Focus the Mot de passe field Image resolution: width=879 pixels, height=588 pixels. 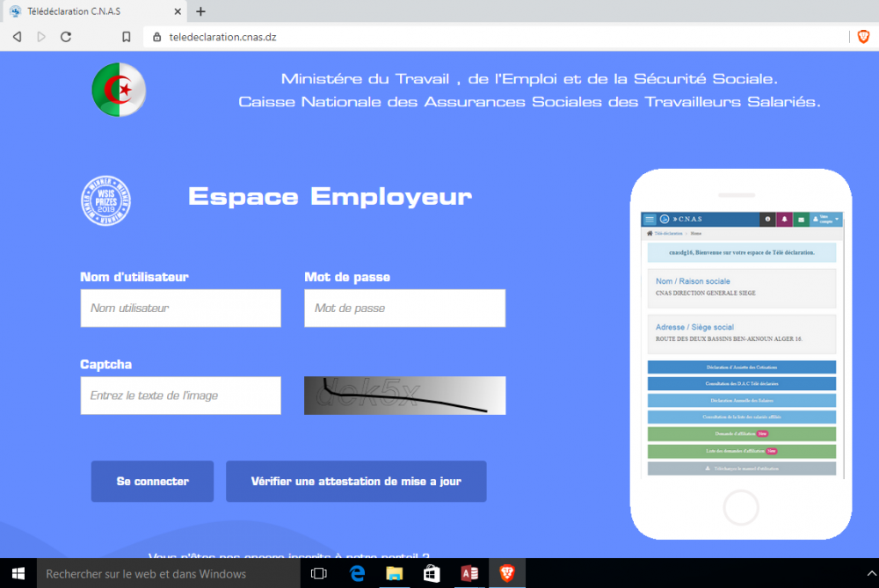404,309
